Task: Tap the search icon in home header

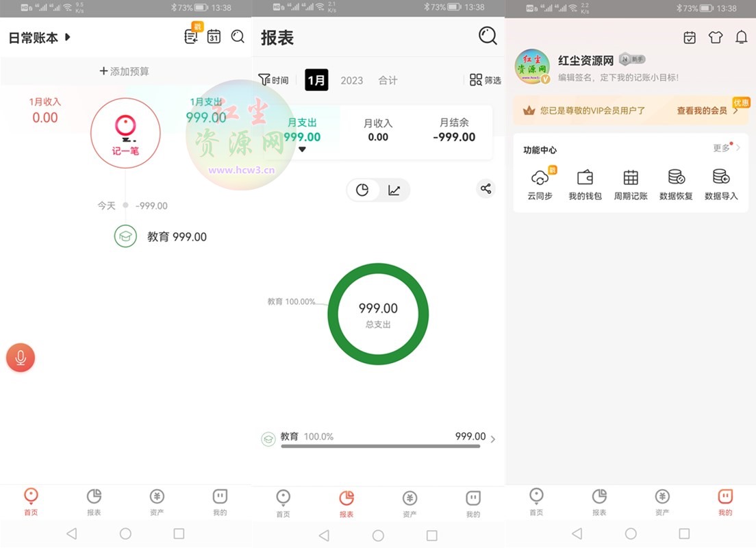Action: 238,37
